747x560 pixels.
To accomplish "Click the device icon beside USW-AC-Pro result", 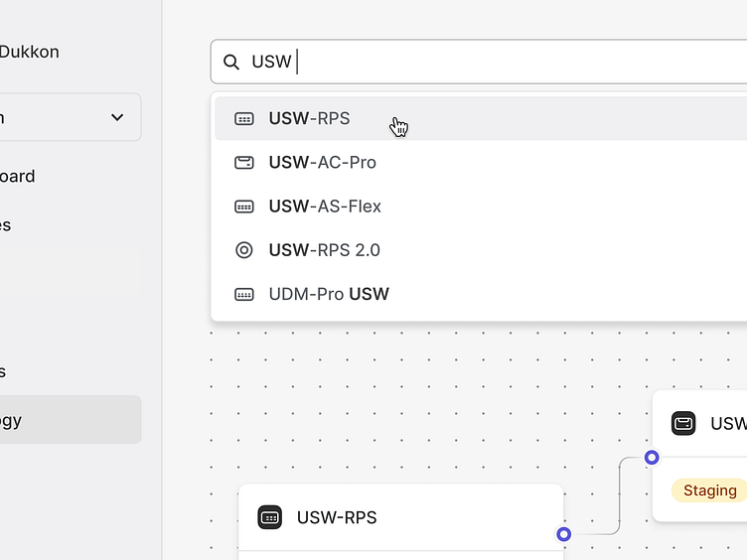I will tap(244, 163).
